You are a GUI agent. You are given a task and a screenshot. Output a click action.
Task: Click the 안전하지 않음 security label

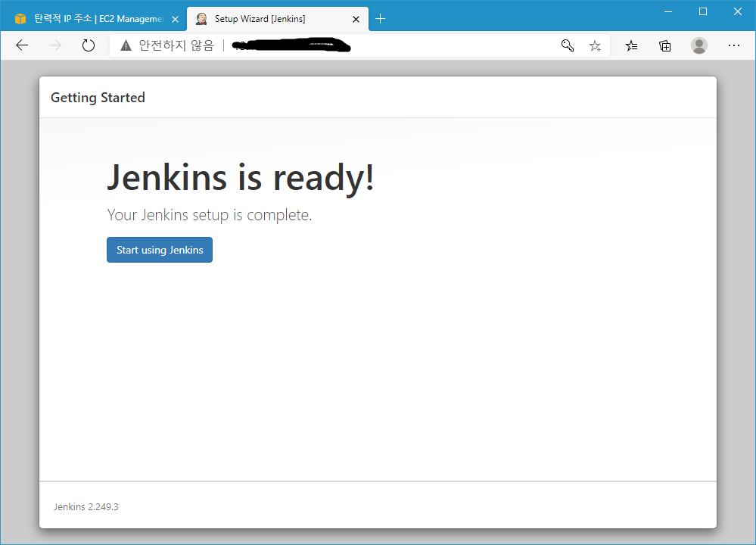pyautogui.click(x=176, y=45)
